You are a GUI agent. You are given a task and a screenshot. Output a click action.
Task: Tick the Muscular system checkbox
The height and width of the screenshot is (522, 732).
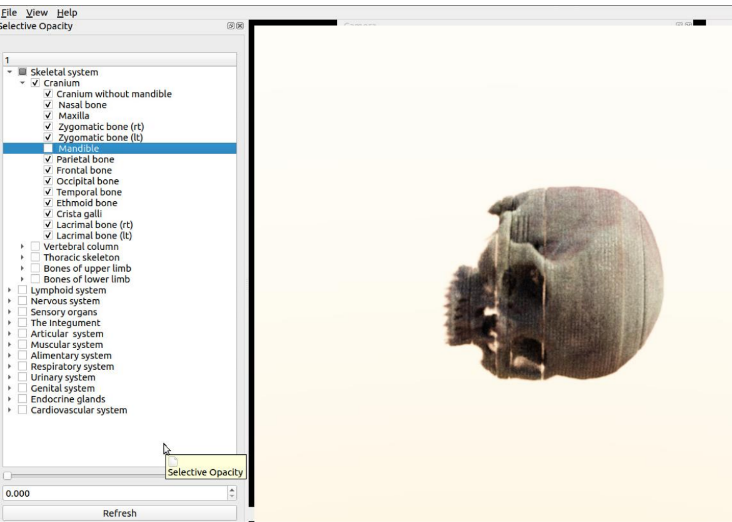point(23,345)
